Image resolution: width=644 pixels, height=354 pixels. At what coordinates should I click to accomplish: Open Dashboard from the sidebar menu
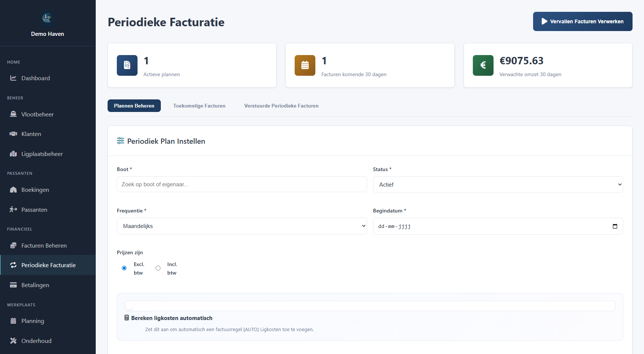(48, 78)
